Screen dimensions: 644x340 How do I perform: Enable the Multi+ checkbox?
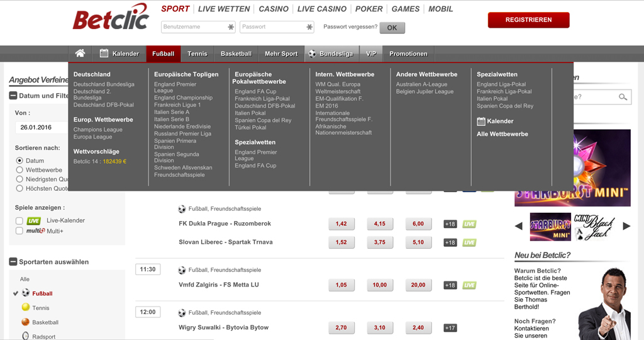point(19,231)
